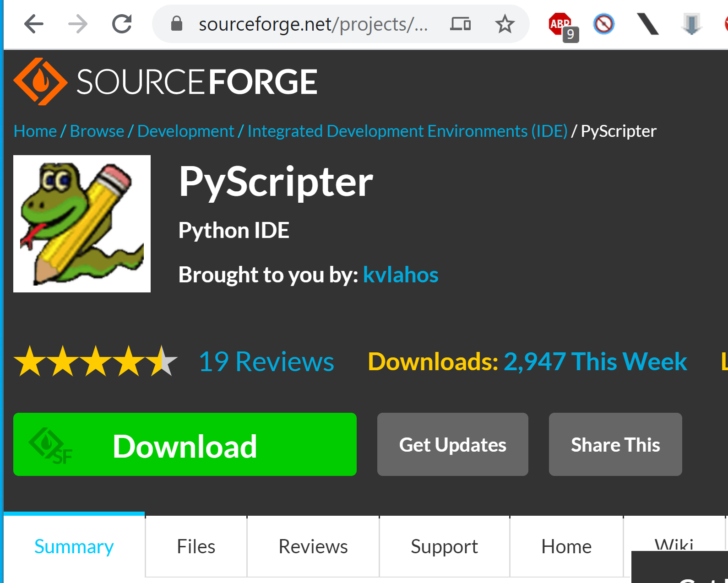Screen dimensions: 728x583
Task: Open the 19 Reviews link
Action: 266,362
